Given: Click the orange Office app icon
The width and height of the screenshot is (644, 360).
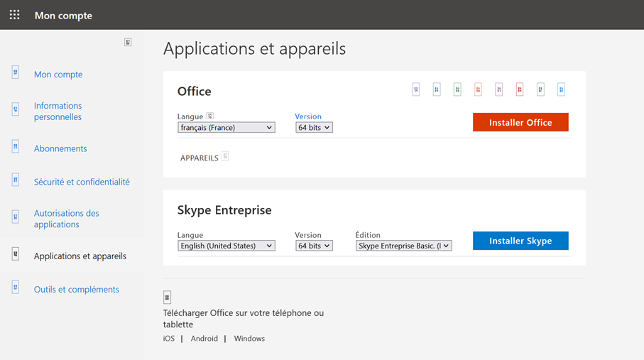Looking at the screenshot, I should [x=478, y=89].
